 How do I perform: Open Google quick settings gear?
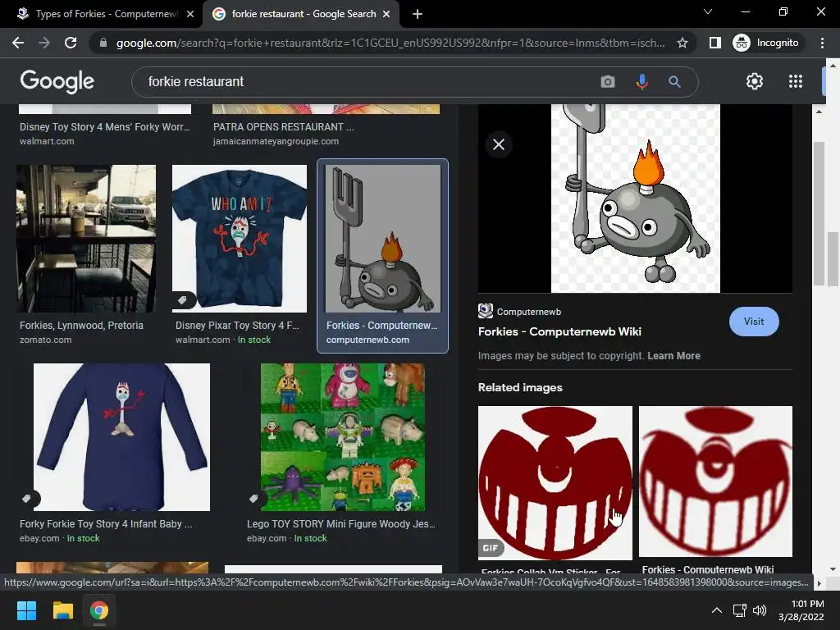tap(755, 81)
